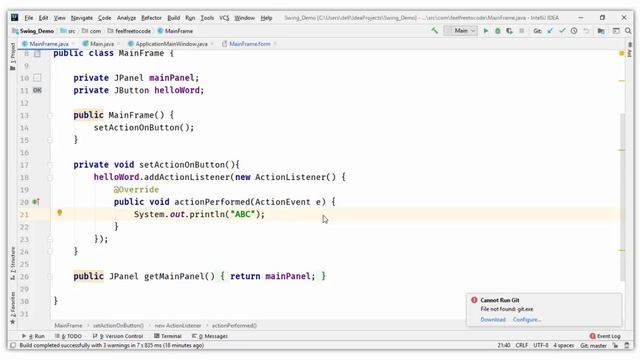
Task: Open the Project Structure folder icon
Action: [601, 31]
